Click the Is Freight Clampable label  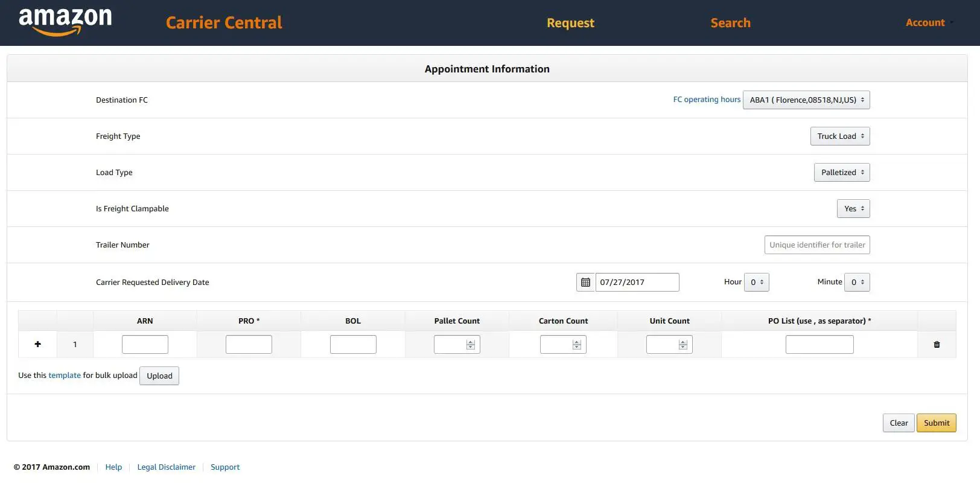pyautogui.click(x=132, y=208)
